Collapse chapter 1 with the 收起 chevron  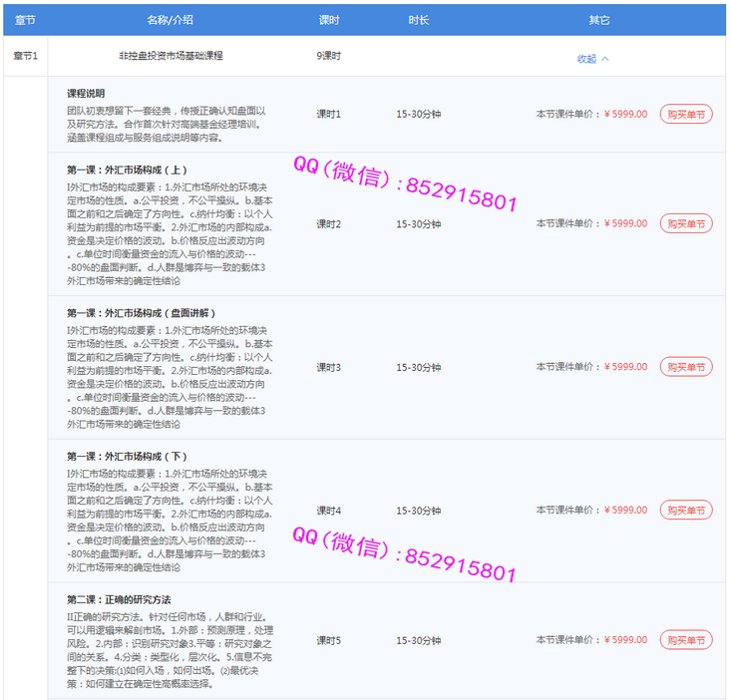click(x=593, y=58)
